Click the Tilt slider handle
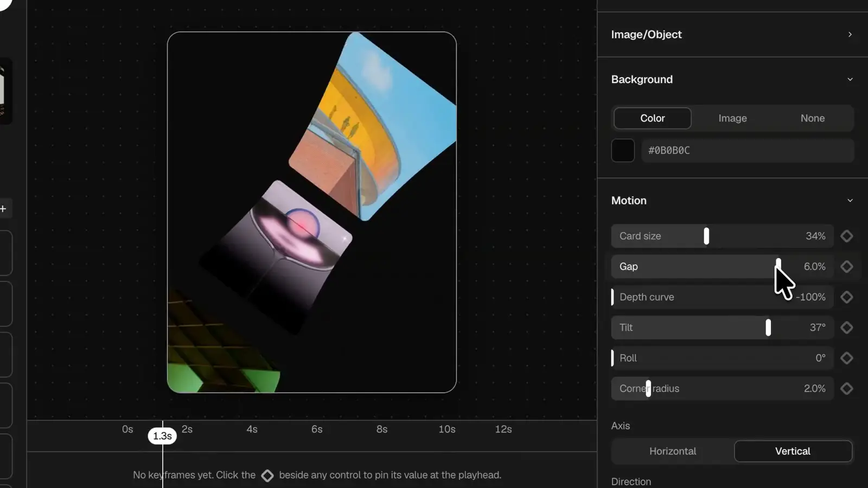Screen dimensions: 868x488 [768, 328]
